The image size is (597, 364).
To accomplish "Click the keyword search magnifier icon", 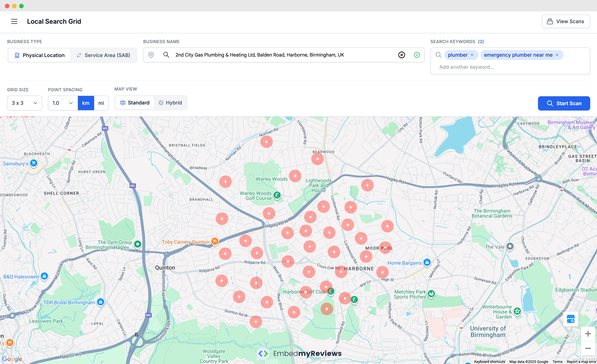I will [x=438, y=55].
